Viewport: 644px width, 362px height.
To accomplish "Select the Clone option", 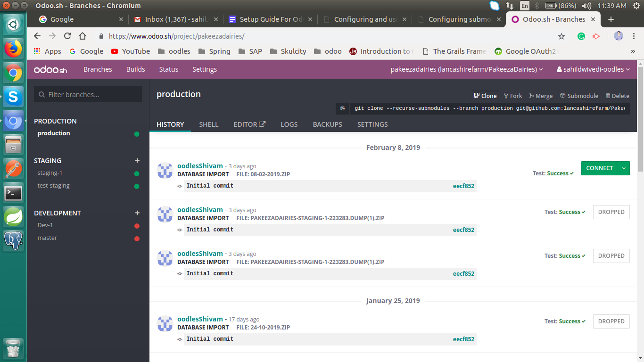I will (x=485, y=96).
